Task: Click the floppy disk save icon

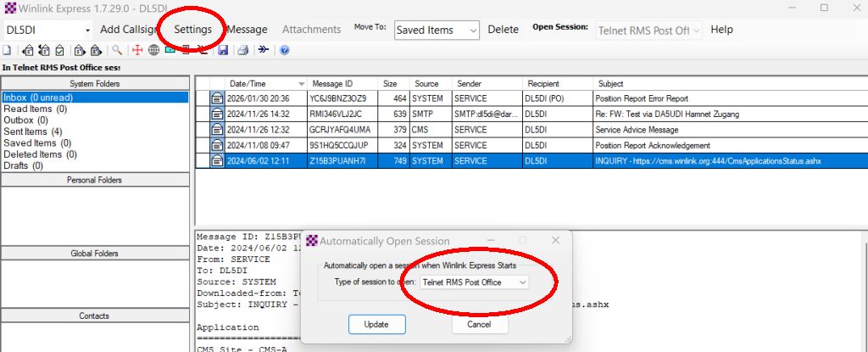Action: click(223, 51)
